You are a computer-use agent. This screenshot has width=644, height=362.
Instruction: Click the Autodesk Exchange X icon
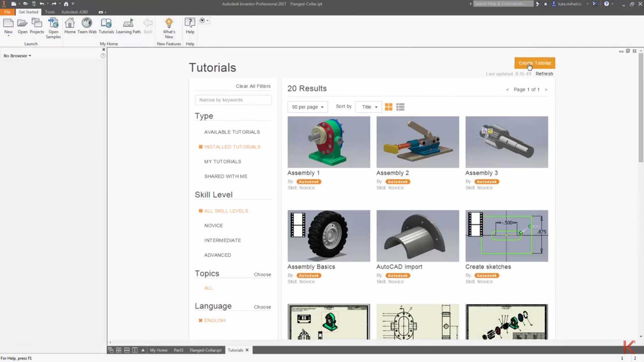[595, 4]
